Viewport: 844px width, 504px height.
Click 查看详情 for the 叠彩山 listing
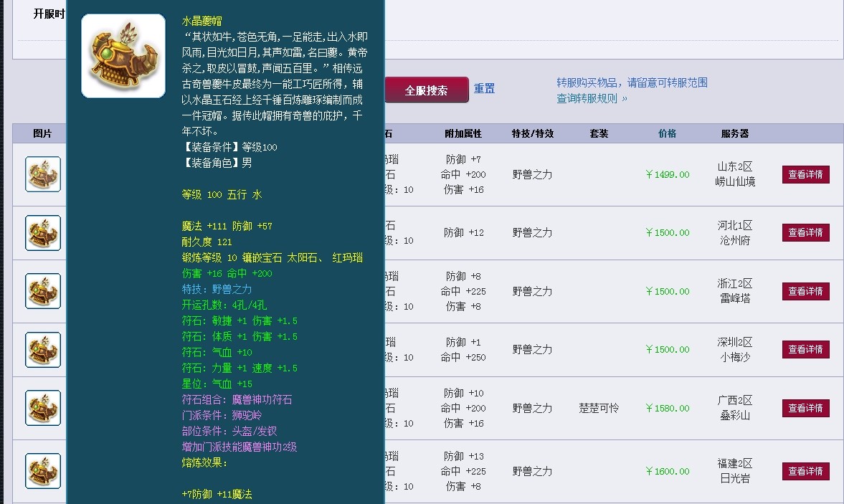[805, 409]
